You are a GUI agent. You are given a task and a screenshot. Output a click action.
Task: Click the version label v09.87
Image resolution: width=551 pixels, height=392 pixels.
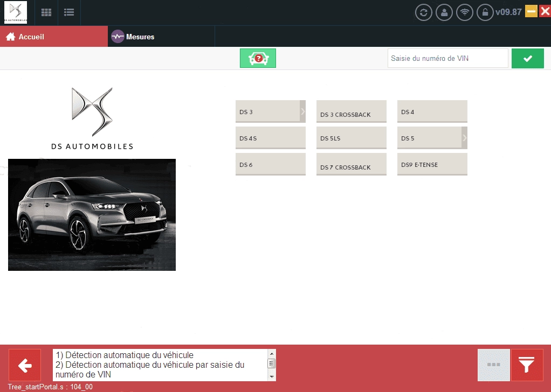(508, 12)
